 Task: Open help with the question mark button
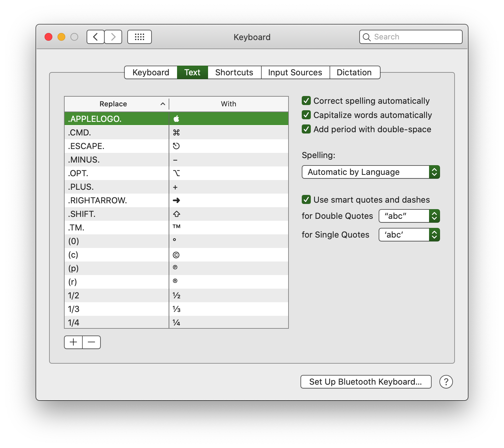tap(446, 382)
